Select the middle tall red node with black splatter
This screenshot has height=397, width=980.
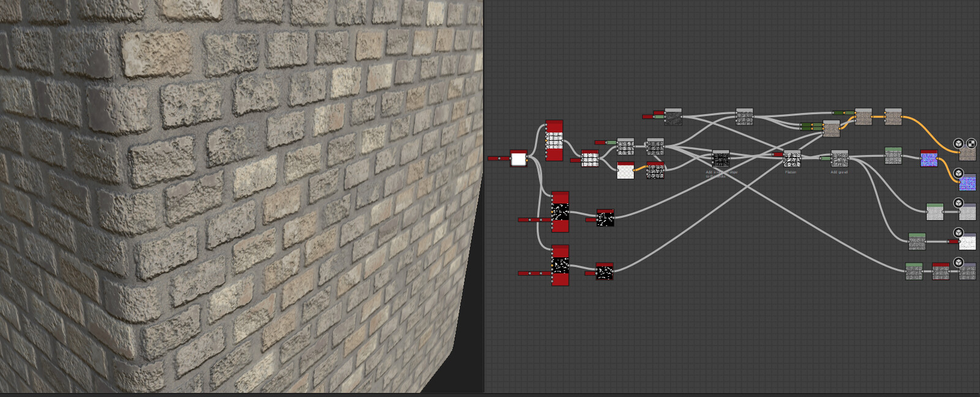coord(560,212)
